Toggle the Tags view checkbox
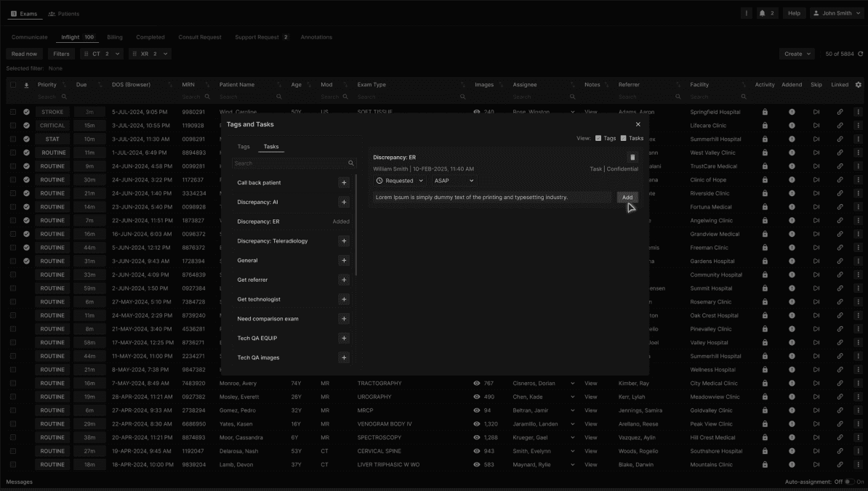Image resolution: width=868 pixels, height=491 pixels. pyautogui.click(x=598, y=138)
